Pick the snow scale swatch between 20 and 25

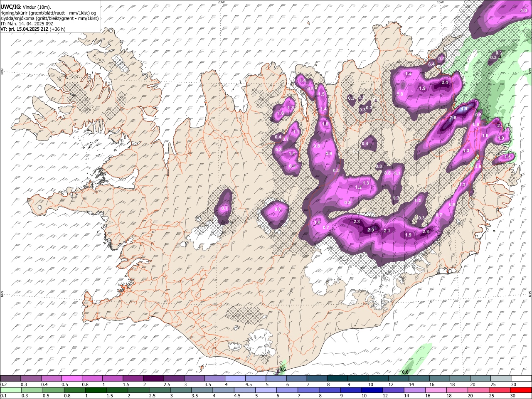(x=481, y=378)
